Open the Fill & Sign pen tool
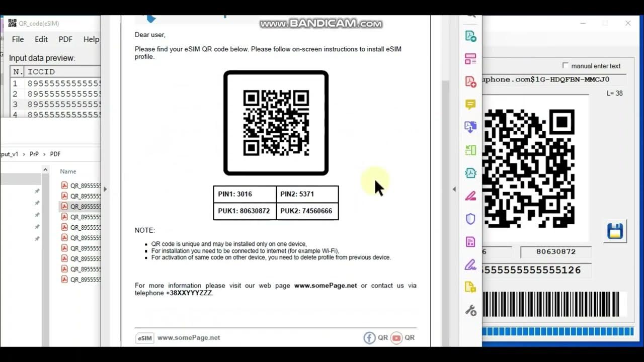This screenshot has width=644, height=362. [x=470, y=264]
